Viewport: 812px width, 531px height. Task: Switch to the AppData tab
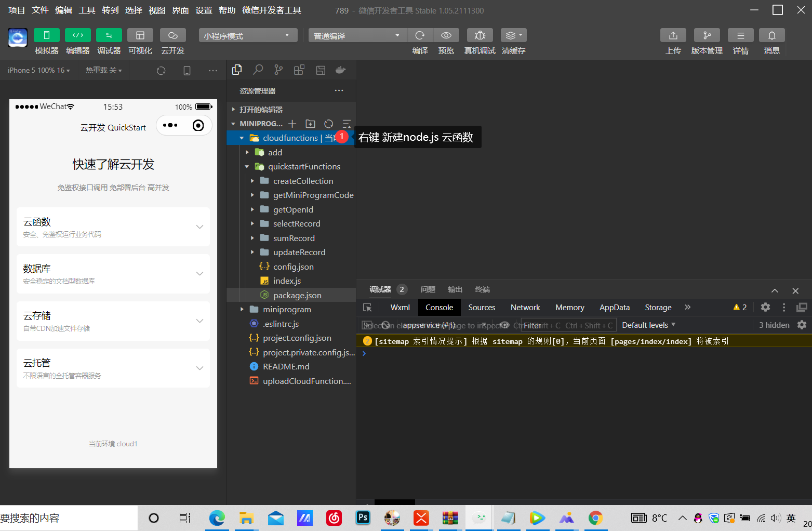[x=615, y=308]
